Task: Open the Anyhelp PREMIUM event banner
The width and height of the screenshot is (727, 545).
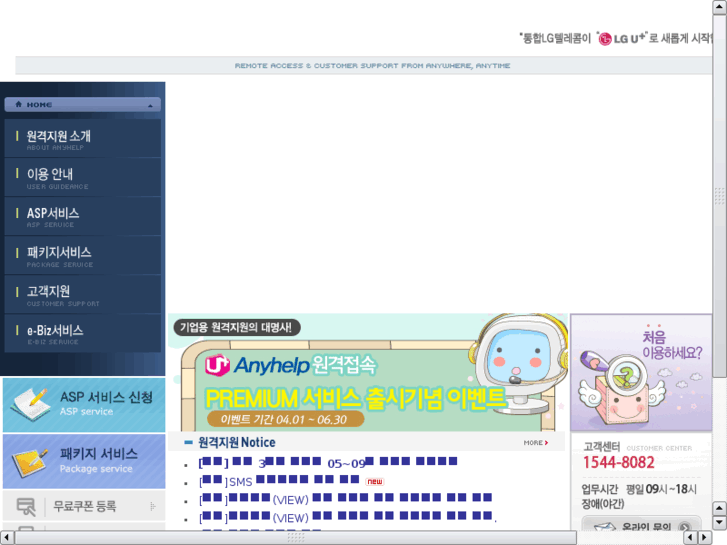Action: [x=368, y=372]
